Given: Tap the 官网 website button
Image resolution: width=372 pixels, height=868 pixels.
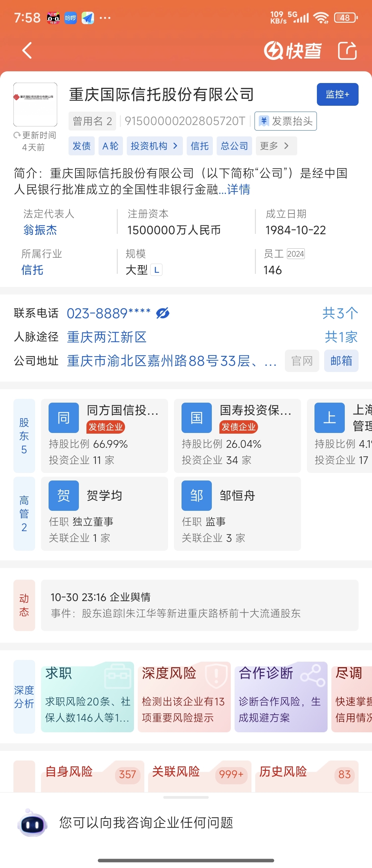Looking at the screenshot, I should click(302, 361).
